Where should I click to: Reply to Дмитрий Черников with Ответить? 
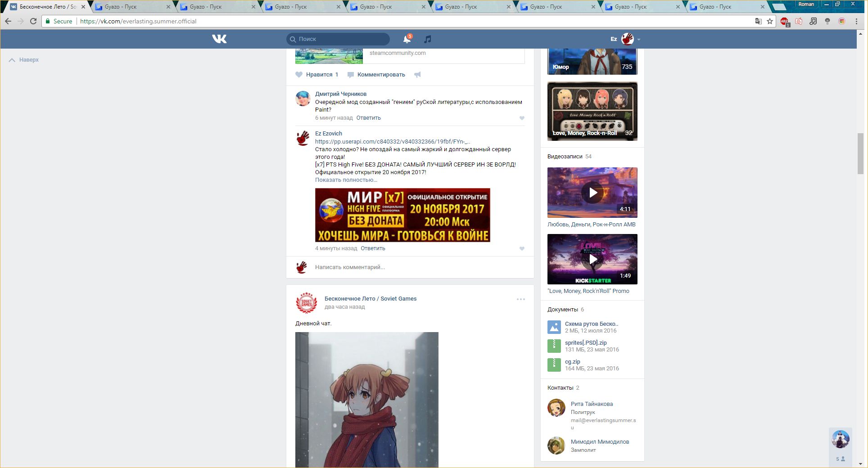tap(369, 118)
